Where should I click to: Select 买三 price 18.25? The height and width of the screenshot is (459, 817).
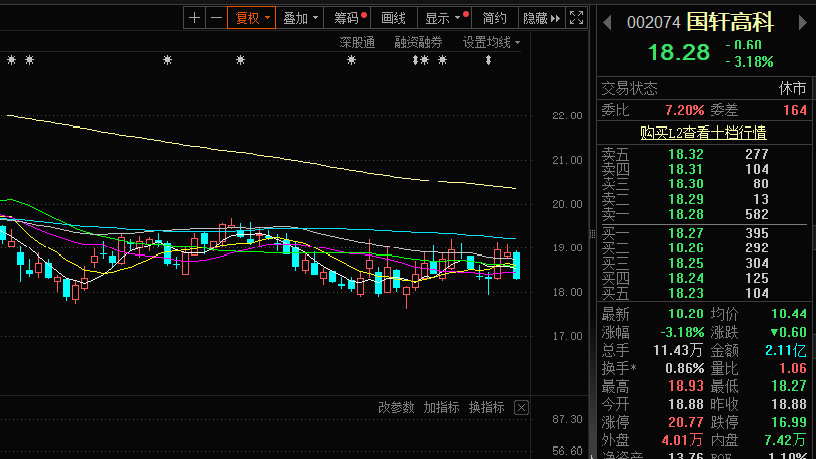click(686, 264)
